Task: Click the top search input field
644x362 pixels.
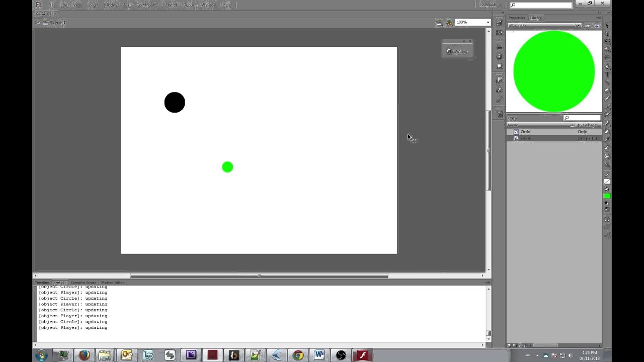Action: pos(541,5)
